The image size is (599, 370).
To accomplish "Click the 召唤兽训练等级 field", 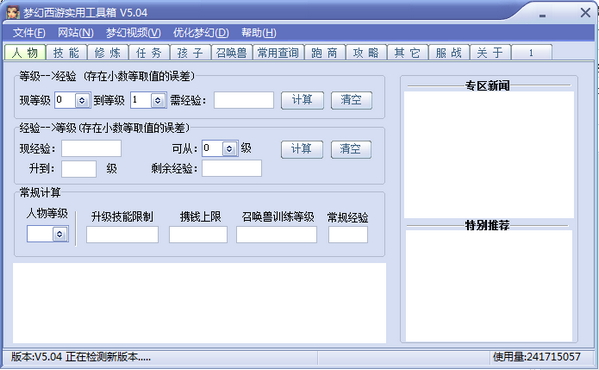I will (276, 234).
